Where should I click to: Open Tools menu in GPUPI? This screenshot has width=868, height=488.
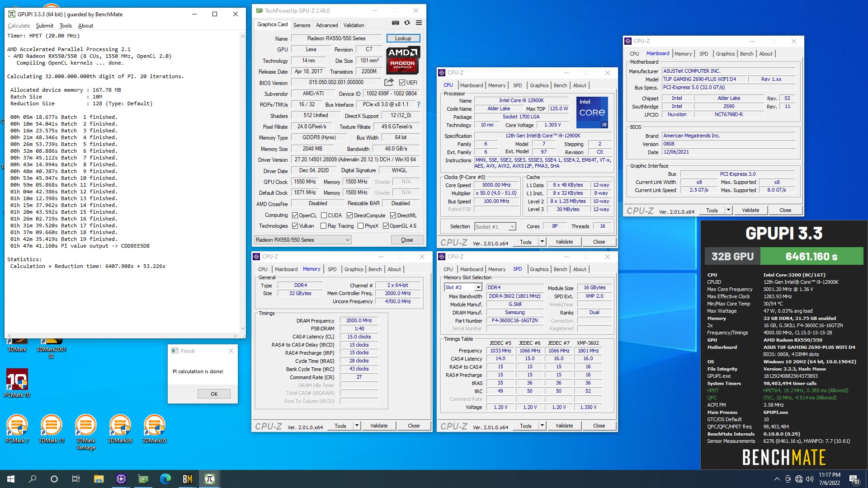click(66, 26)
